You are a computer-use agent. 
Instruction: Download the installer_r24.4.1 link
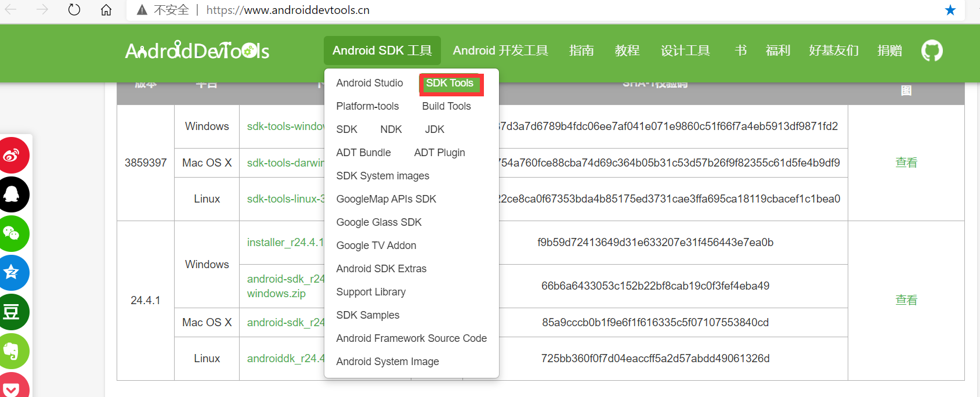click(285, 243)
